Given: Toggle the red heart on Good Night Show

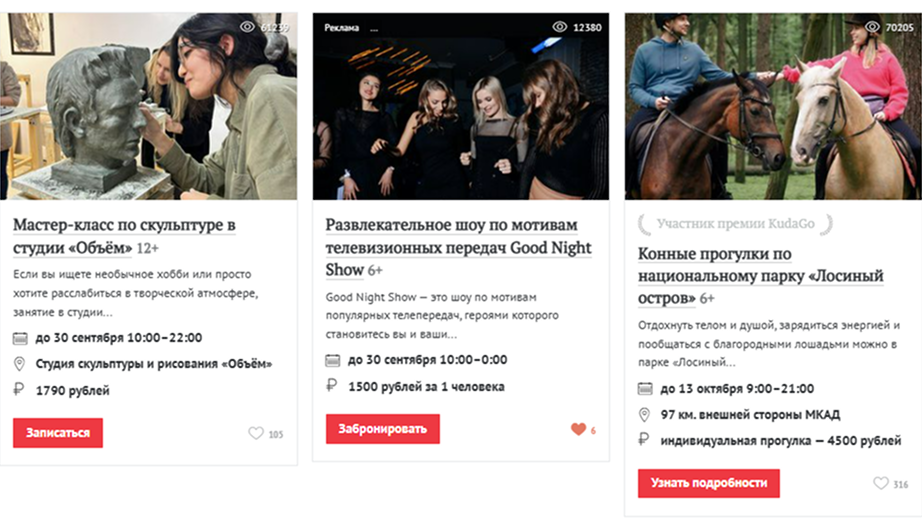Looking at the screenshot, I should pos(579,429).
